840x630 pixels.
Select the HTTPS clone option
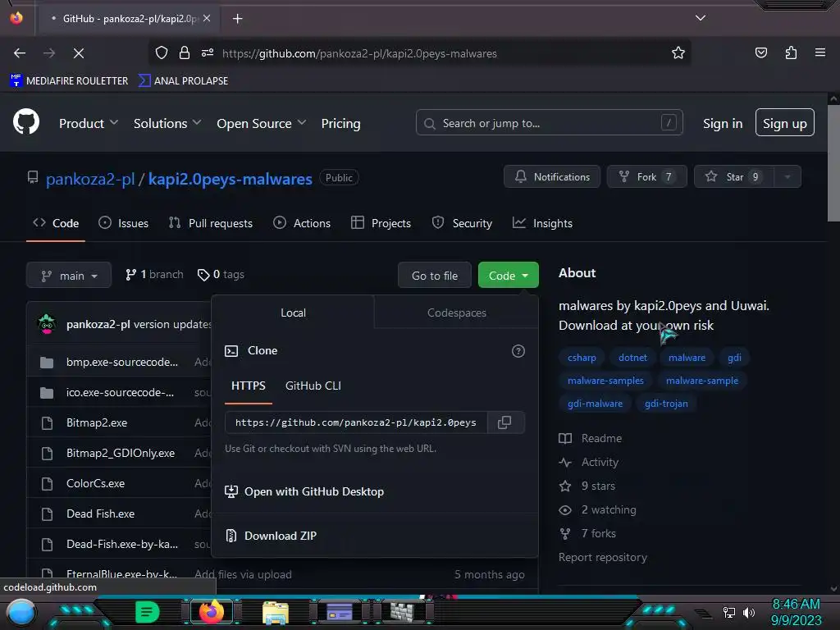point(248,386)
